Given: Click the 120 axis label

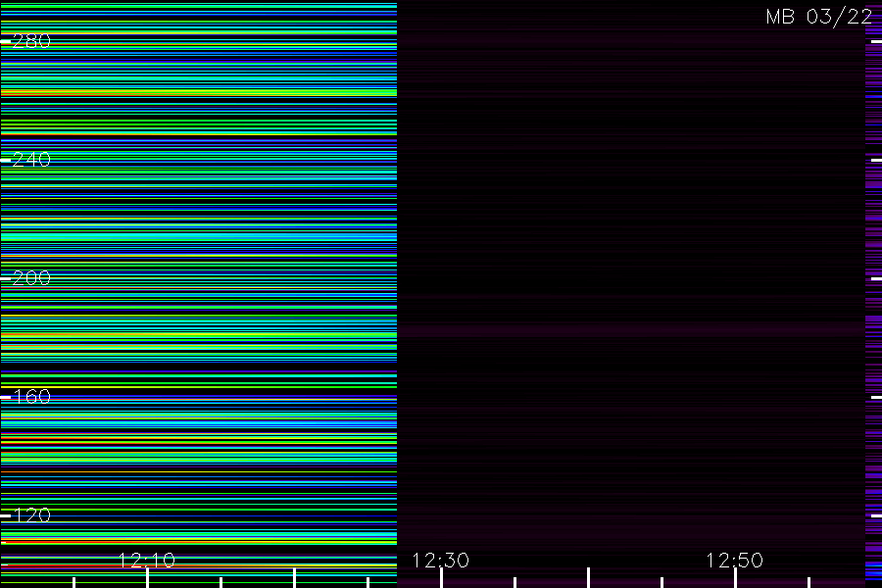Looking at the screenshot, I should [x=31, y=515].
